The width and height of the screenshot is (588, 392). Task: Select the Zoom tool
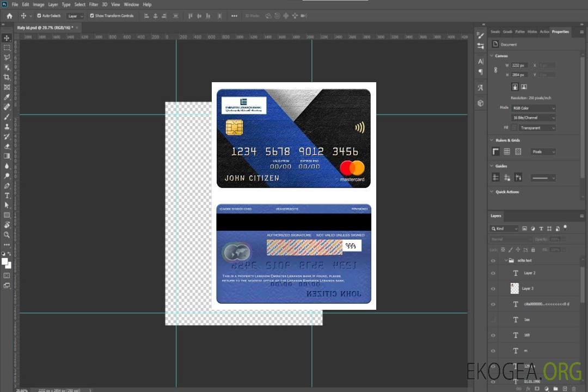point(7,235)
